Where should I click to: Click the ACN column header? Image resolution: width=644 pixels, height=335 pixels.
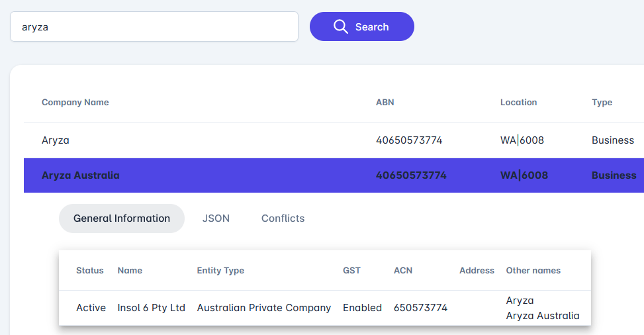click(403, 271)
